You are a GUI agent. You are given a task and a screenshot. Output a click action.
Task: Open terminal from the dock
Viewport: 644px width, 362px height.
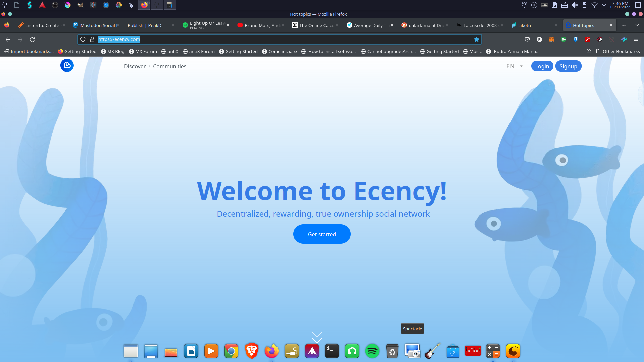(x=332, y=351)
